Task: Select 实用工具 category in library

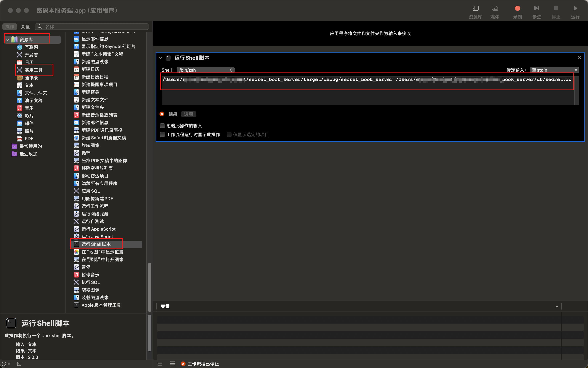Action: coord(34,70)
